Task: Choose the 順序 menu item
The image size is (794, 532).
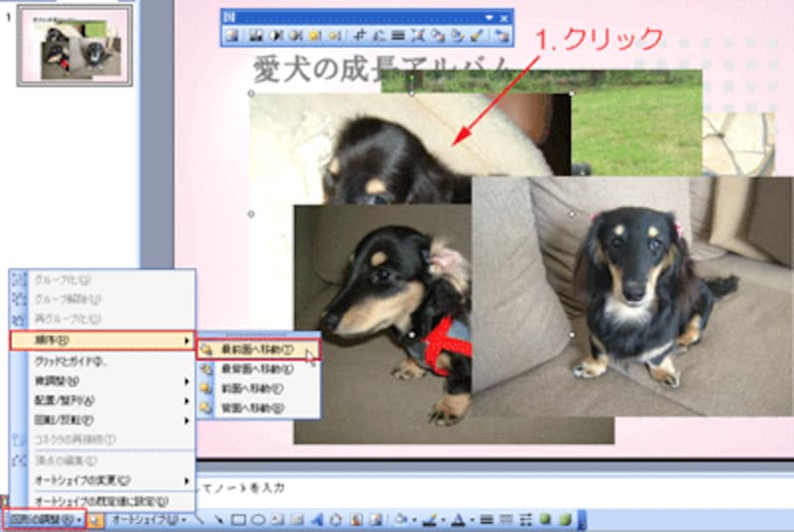Action: pyautogui.click(x=102, y=340)
